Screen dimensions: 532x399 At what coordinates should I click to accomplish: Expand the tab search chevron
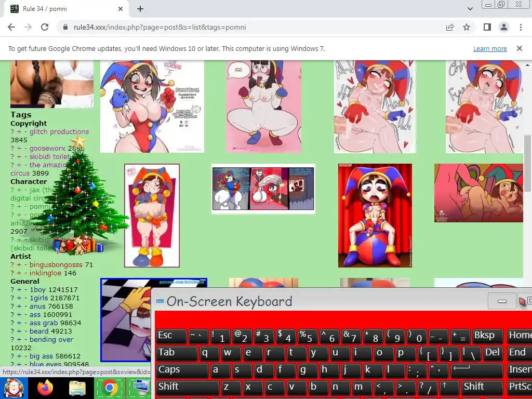point(470,9)
